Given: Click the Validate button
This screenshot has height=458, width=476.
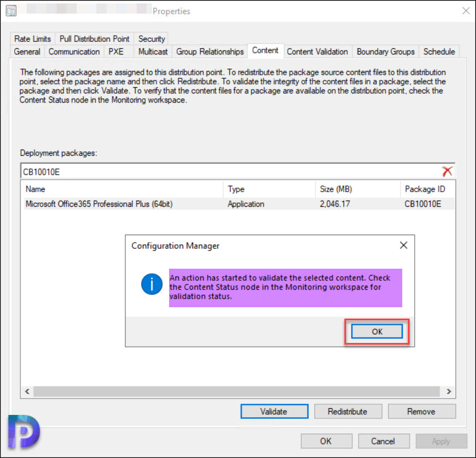Looking at the screenshot, I should 275,412.
